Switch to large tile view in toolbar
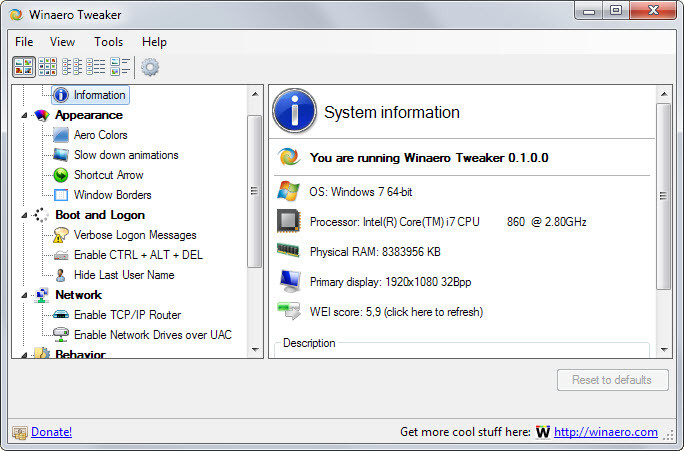The width and height of the screenshot is (684, 451). pos(24,67)
